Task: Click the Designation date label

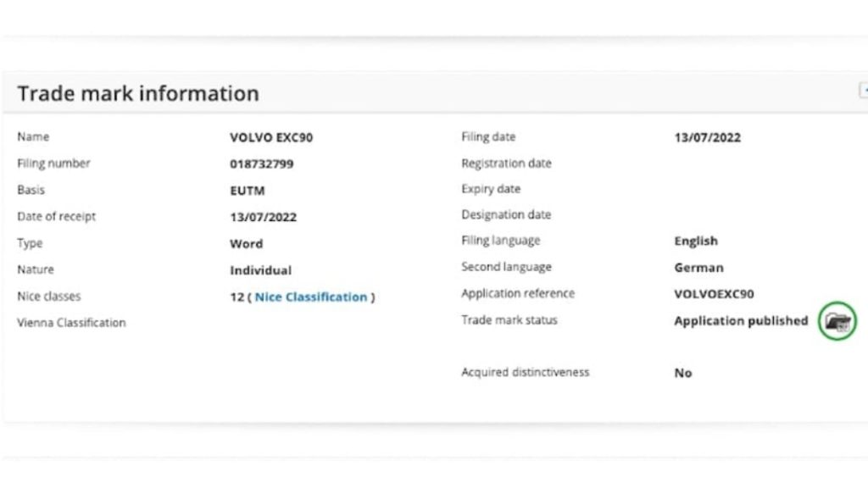Action: pos(506,214)
